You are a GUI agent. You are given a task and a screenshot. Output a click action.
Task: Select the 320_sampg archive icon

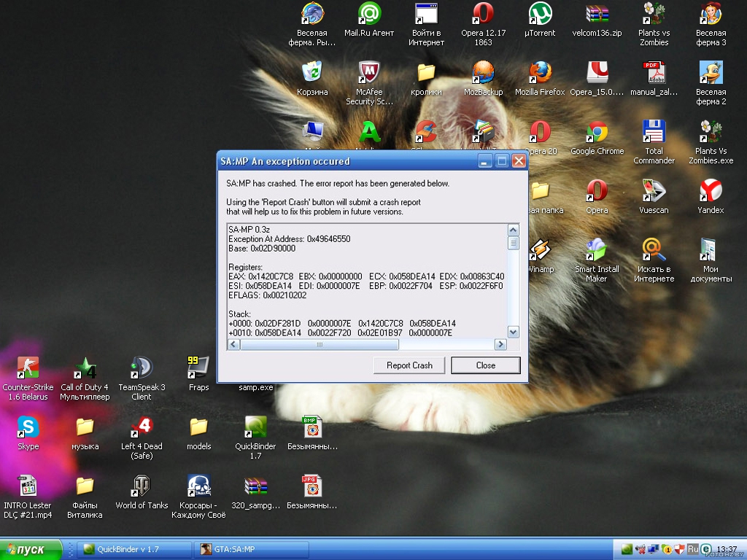coord(255,492)
